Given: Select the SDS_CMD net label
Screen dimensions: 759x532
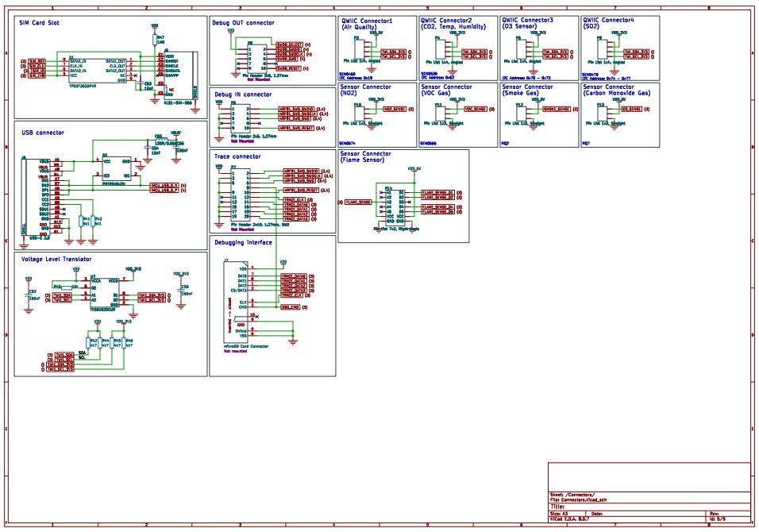Looking at the screenshot, I should [x=289, y=306].
